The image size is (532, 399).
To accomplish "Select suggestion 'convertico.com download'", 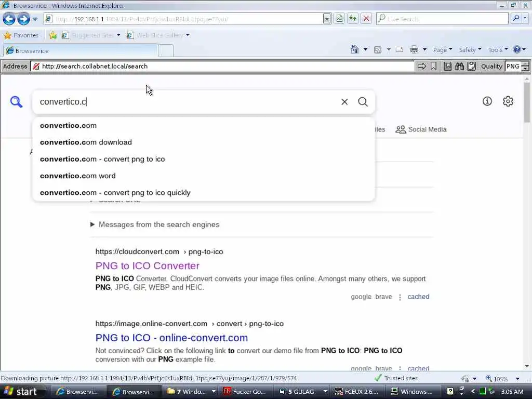I will point(204,142).
